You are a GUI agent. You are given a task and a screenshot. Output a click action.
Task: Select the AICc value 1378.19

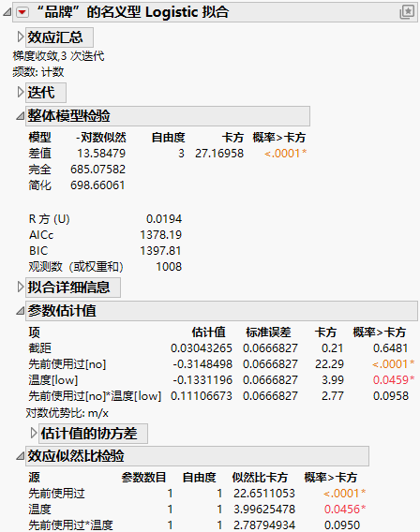[x=161, y=235]
